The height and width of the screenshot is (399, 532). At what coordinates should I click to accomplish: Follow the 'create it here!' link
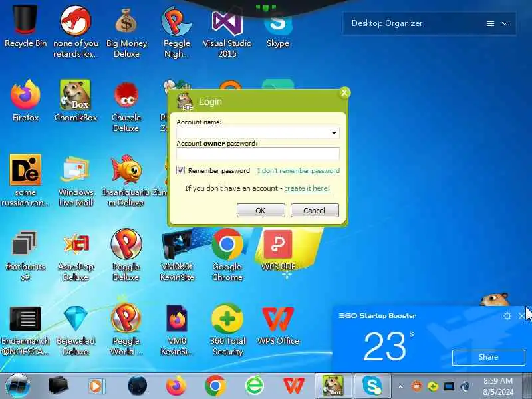(x=307, y=188)
